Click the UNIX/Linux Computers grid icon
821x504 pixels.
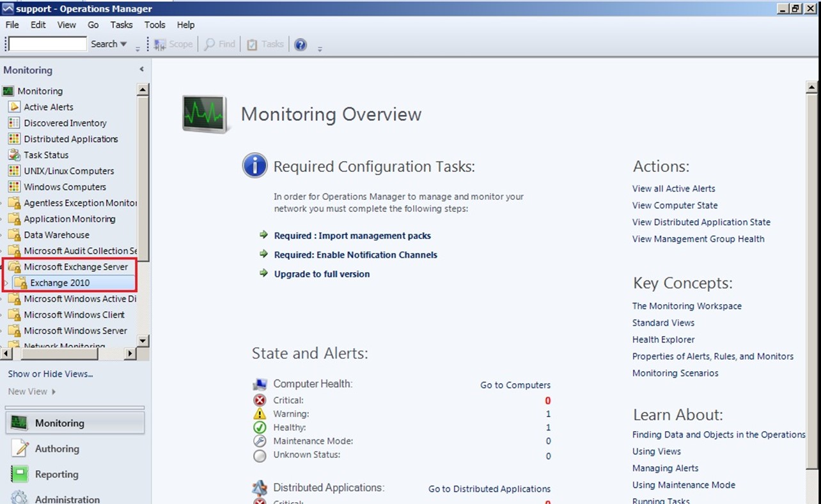click(x=14, y=171)
